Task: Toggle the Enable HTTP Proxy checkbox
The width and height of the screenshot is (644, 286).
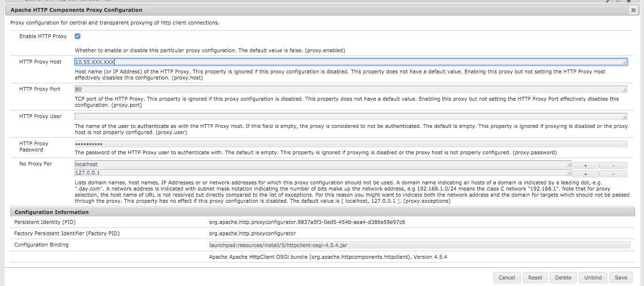Action: coord(78,36)
